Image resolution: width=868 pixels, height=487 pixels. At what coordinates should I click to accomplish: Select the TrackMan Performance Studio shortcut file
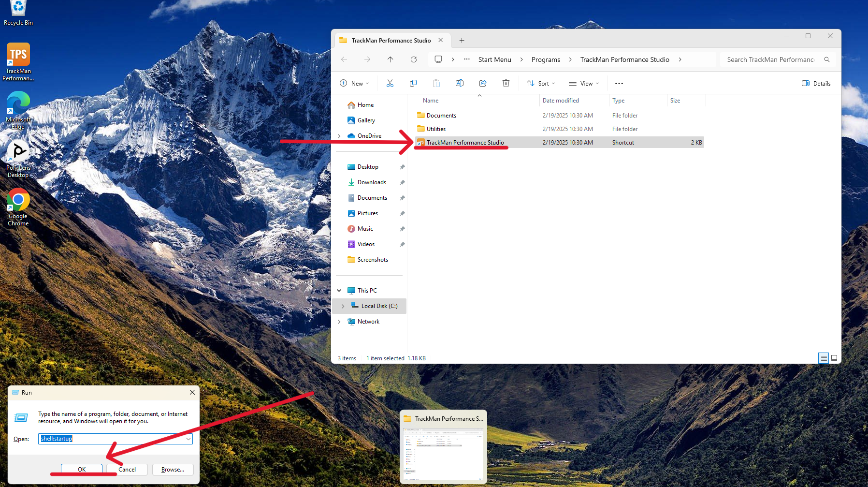pos(559,142)
